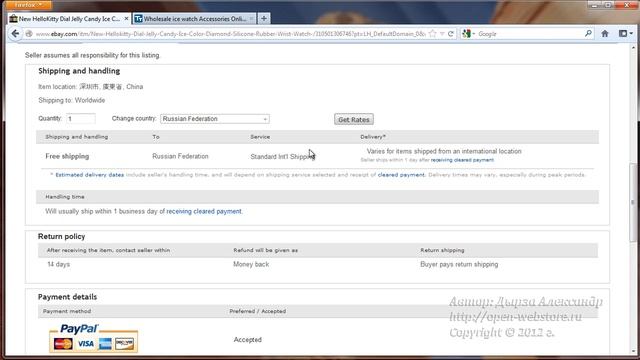Open a new tab with plus button
The height and width of the screenshot is (360, 640).
[x=264, y=18]
